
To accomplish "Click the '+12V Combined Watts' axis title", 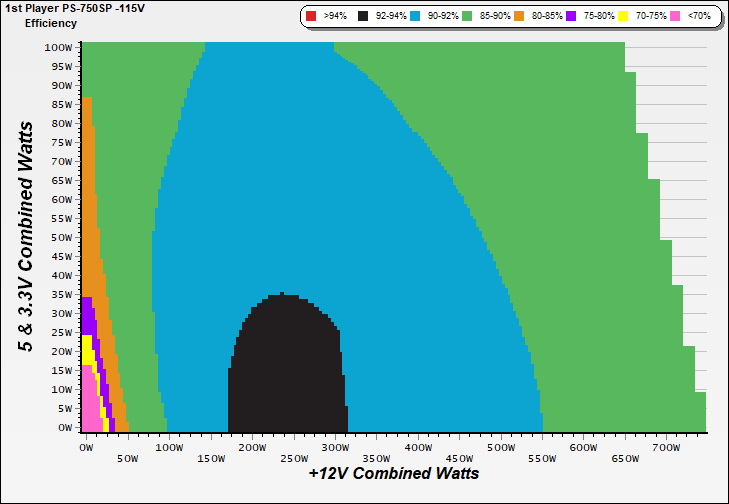I will coord(393,473).
